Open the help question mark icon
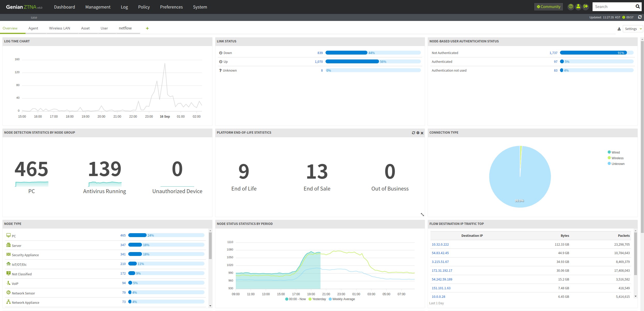 pos(571,7)
